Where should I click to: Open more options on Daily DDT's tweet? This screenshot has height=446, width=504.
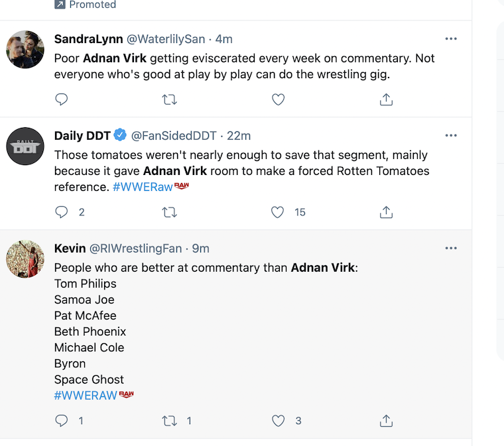(x=451, y=136)
